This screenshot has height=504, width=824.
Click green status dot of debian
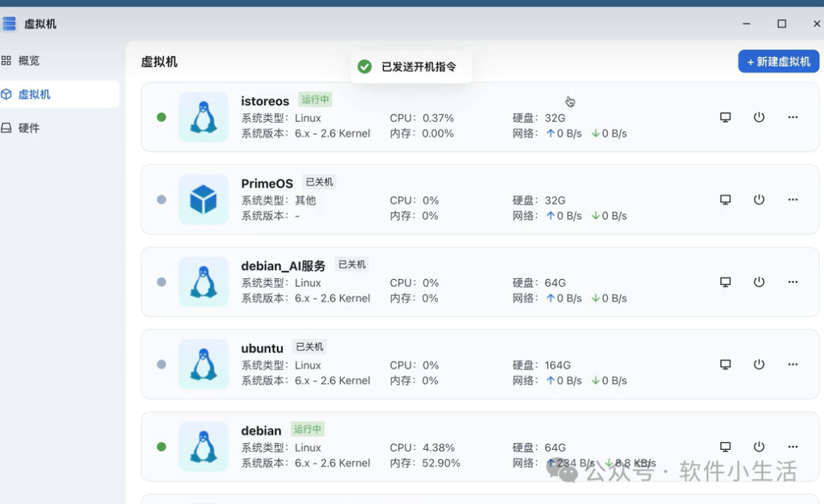click(161, 447)
